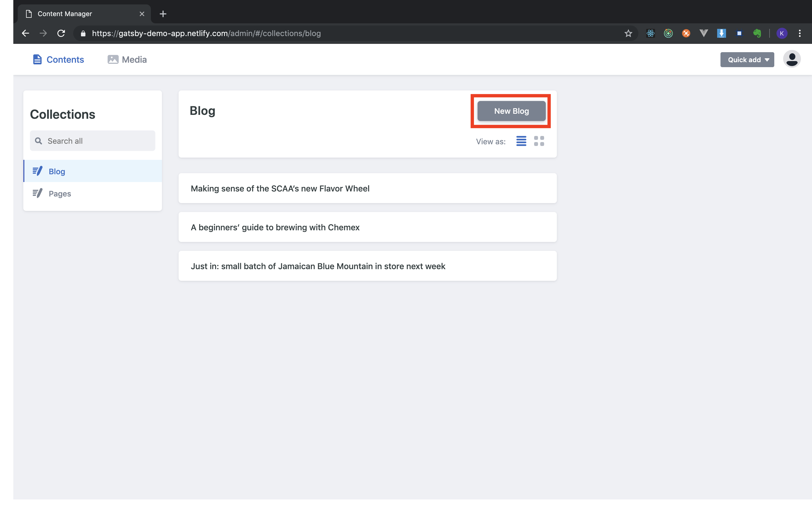Open Chrome's three-dot menu

pos(800,33)
